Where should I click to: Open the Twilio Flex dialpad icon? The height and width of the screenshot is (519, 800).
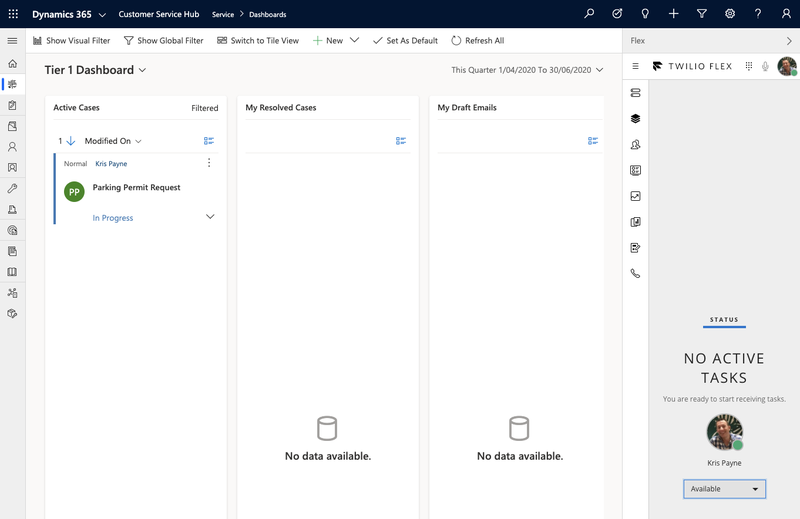tap(749, 66)
